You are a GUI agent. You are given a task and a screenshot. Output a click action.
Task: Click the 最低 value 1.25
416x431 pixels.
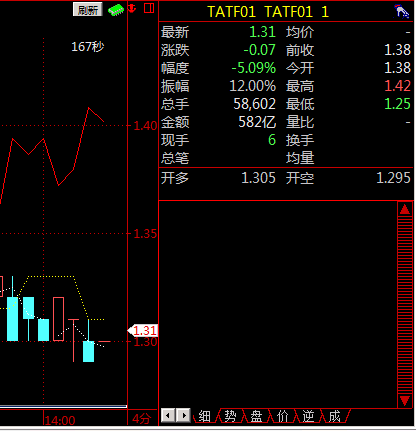click(x=397, y=104)
